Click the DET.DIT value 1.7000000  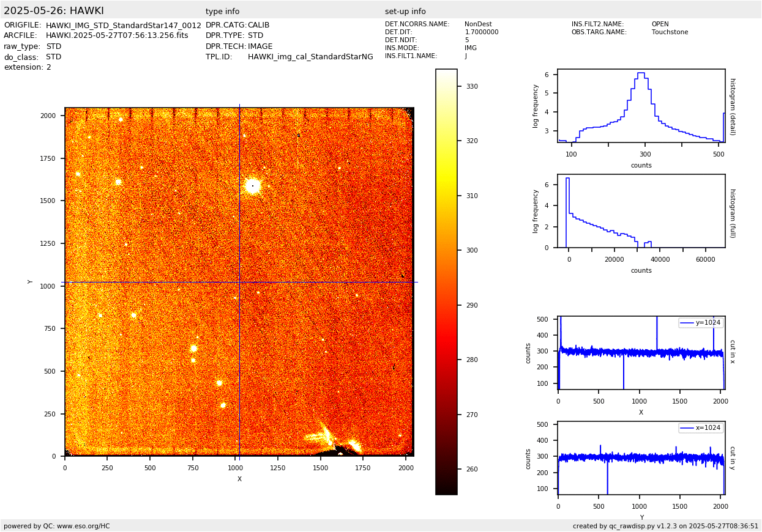[482, 32]
